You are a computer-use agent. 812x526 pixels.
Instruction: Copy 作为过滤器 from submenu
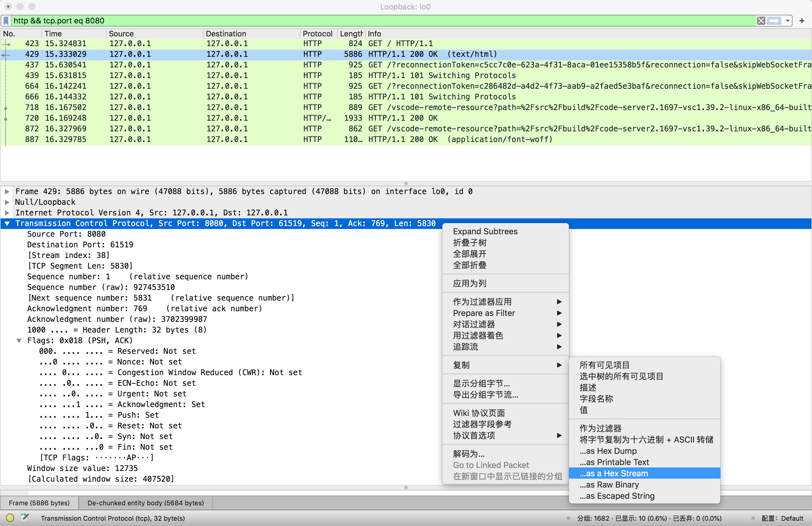tap(644, 428)
